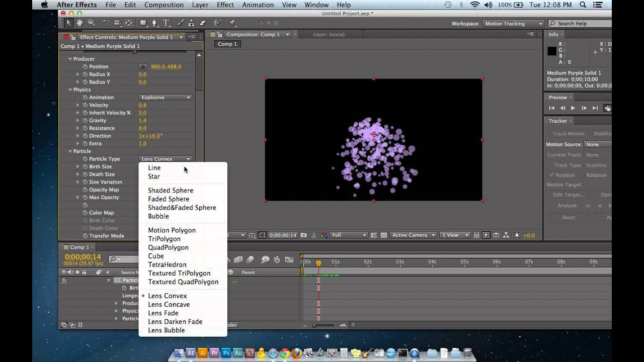Choose Lens Concave particle type
This screenshot has height=362, width=644.
click(x=169, y=305)
